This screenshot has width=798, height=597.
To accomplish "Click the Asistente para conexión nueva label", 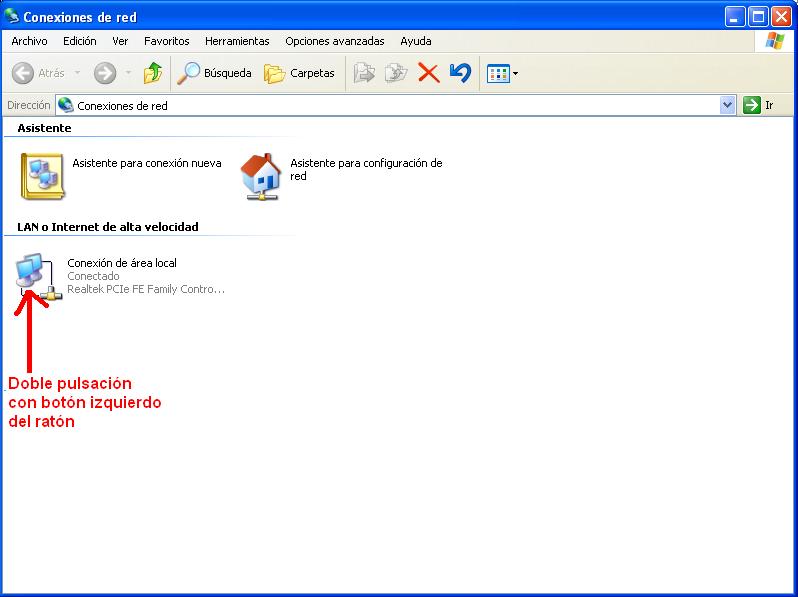I will 147,163.
